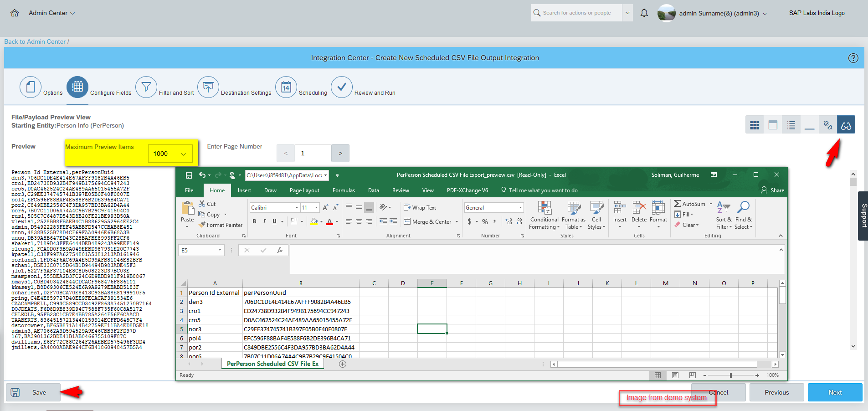Toggle Wrap Text in Excel
The image size is (868, 411).
420,207
